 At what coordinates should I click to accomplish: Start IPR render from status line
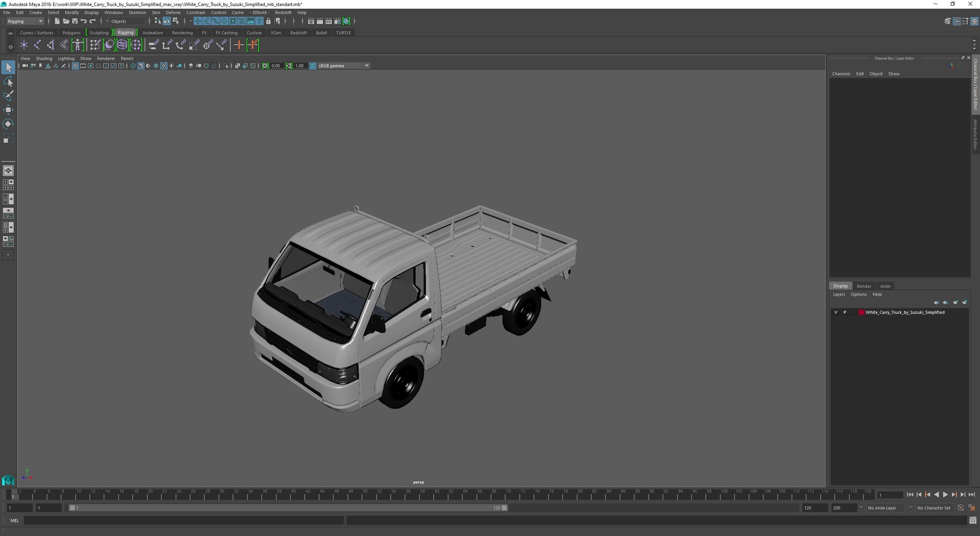point(329,21)
